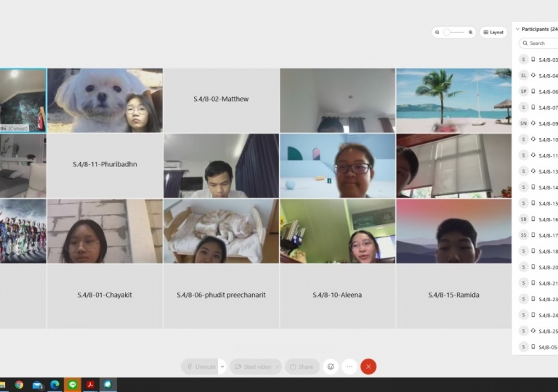Viewport: 558px width, 392px height.
Task: Select the S.4/8-06-phudit preechanarit tile
Action: pyautogui.click(x=221, y=296)
